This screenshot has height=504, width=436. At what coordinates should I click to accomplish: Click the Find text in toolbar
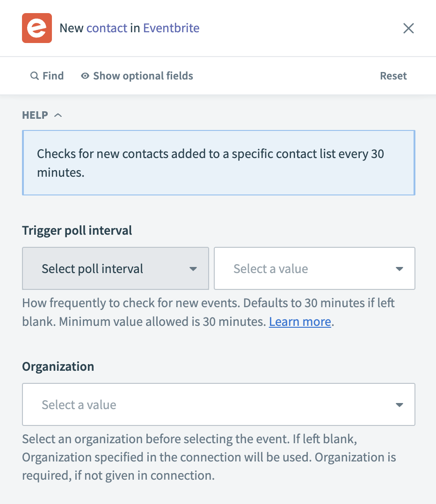[x=53, y=76]
